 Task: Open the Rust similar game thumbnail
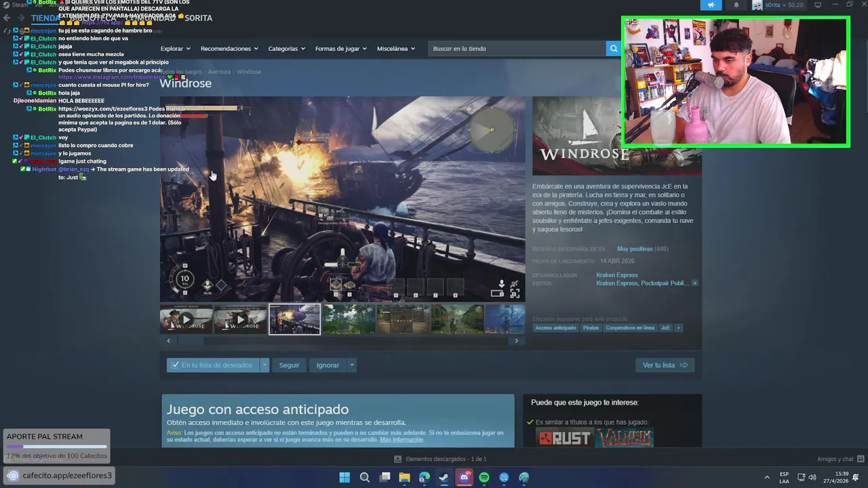click(x=564, y=438)
